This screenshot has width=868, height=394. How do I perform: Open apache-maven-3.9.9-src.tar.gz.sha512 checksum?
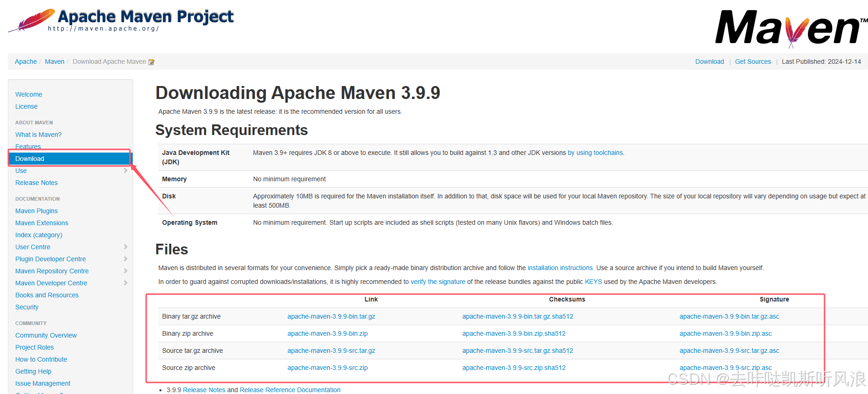point(517,351)
